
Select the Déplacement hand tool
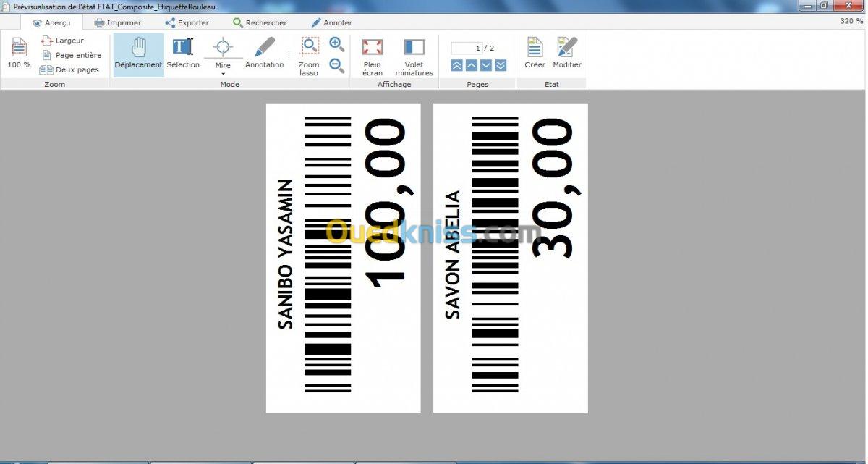(138, 54)
